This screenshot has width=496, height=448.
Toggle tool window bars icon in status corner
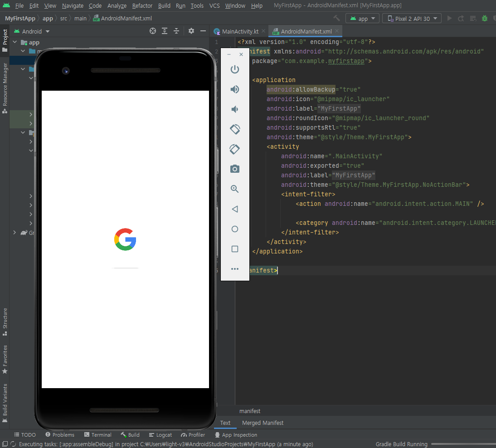pyautogui.click(x=5, y=444)
